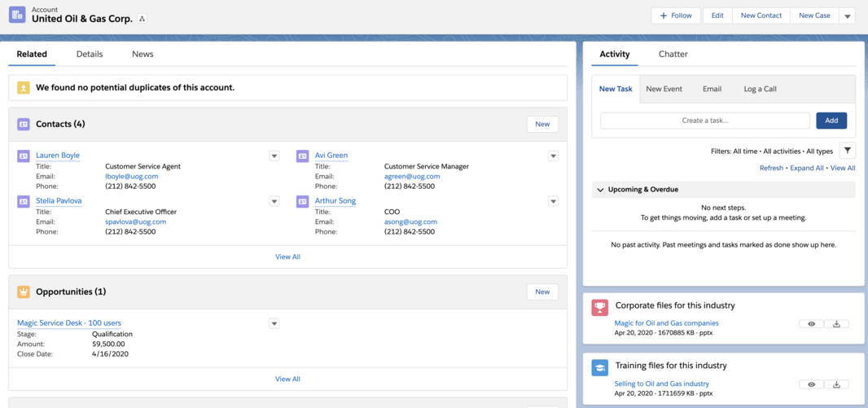The image size is (868, 408).
Task: Open the actions dropdown for Lauren Boyle
Action: [274, 156]
